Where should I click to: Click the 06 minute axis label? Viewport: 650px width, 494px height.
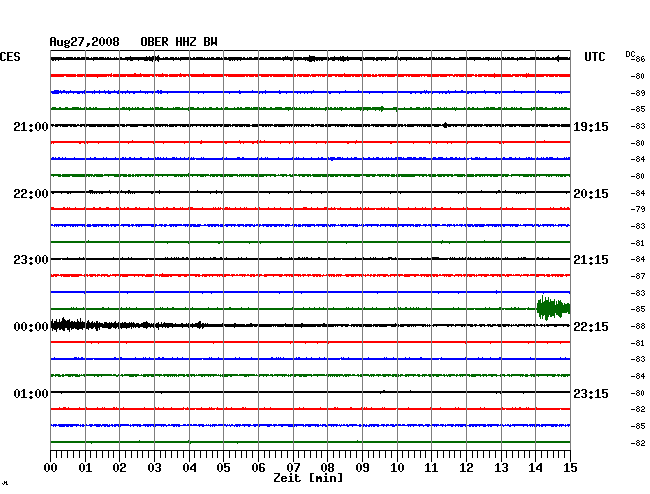[x=258, y=468]
